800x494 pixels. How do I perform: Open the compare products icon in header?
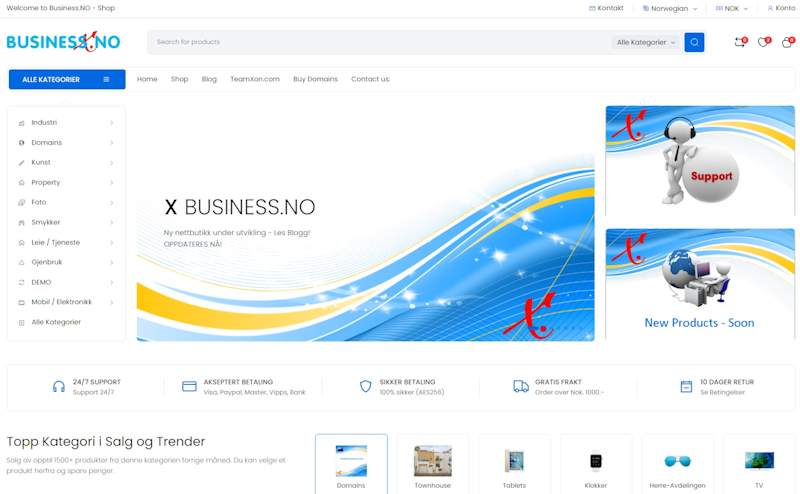tap(740, 42)
